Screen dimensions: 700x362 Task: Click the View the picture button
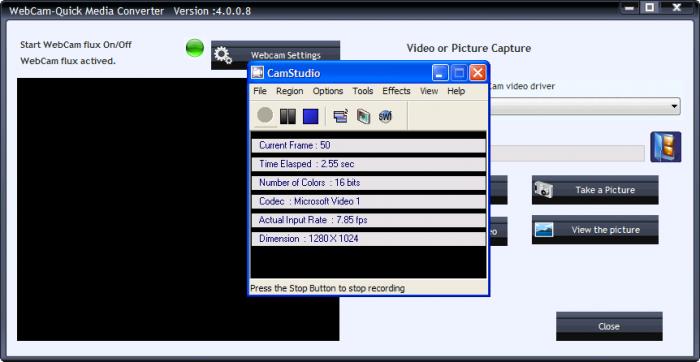click(x=595, y=230)
